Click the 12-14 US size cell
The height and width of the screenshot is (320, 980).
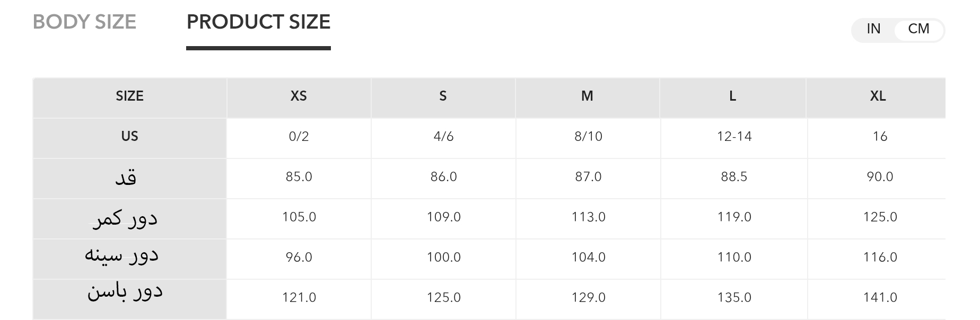pyautogui.click(x=734, y=137)
